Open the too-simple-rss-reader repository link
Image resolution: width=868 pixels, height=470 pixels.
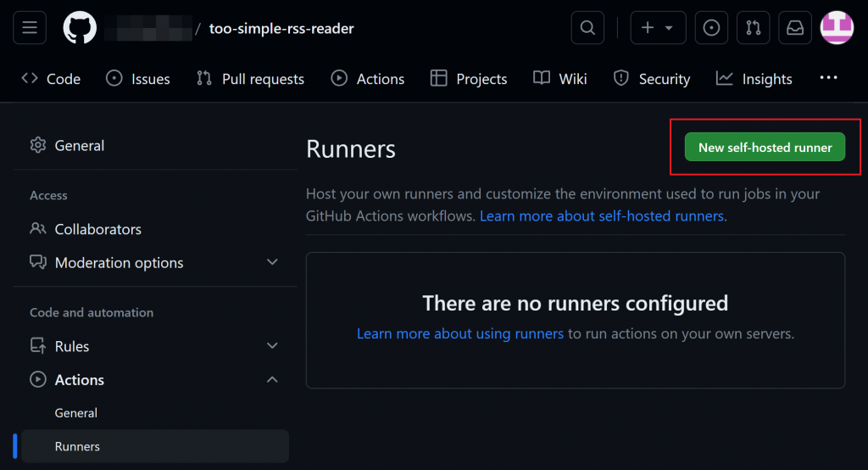click(281, 28)
